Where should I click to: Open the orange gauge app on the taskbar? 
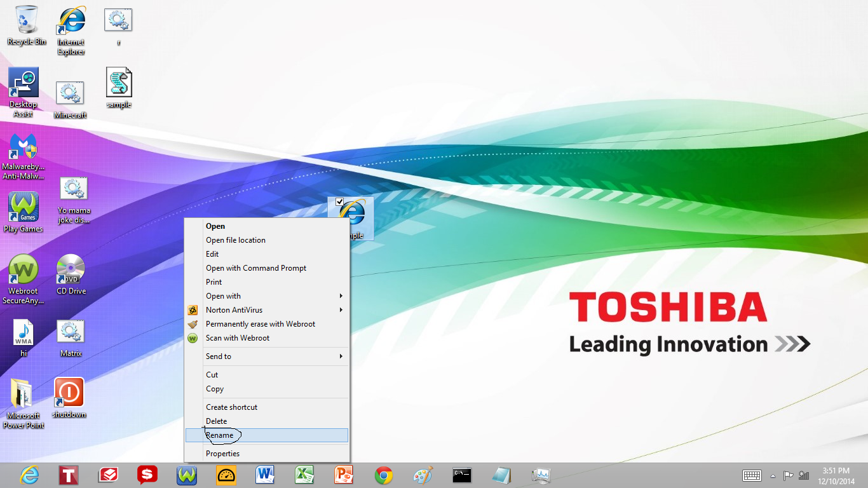[x=226, y=475]
